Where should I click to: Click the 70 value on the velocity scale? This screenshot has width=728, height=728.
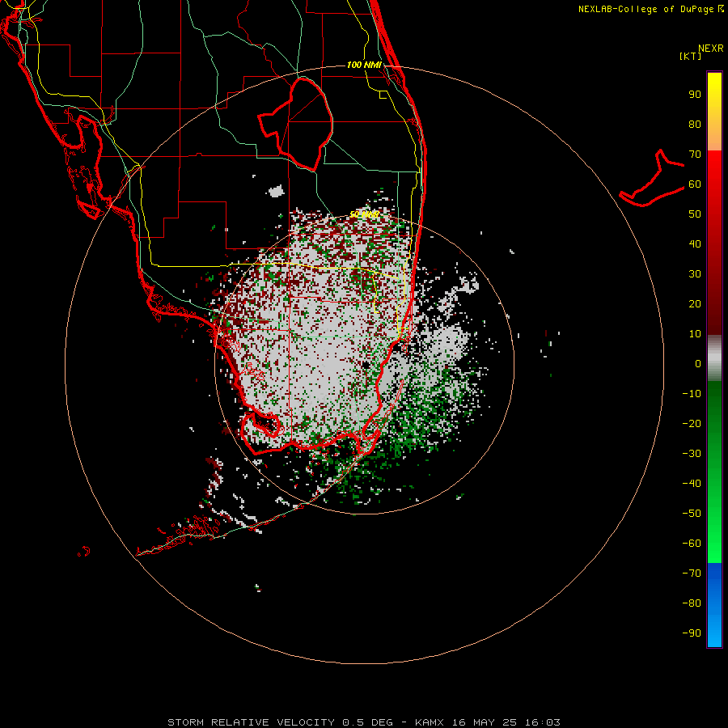695,154
